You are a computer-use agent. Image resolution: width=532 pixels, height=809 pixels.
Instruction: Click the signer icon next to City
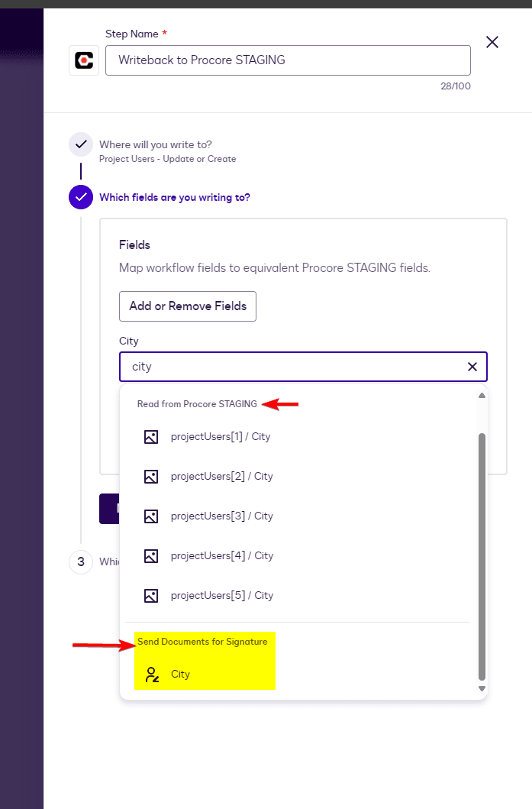[151, 675]
